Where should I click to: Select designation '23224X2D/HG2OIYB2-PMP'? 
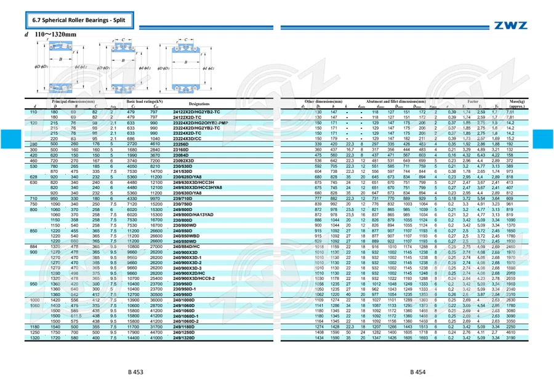click(200, 123)
